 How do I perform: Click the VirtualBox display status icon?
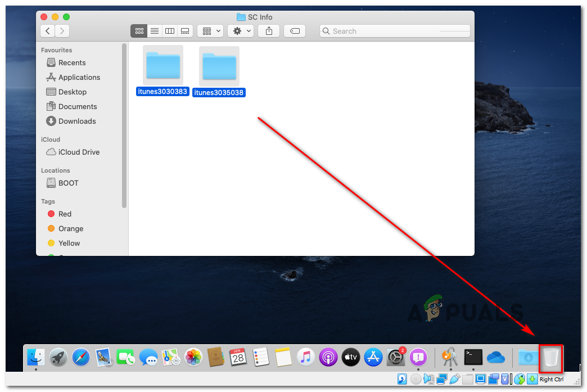coord(480,379)
